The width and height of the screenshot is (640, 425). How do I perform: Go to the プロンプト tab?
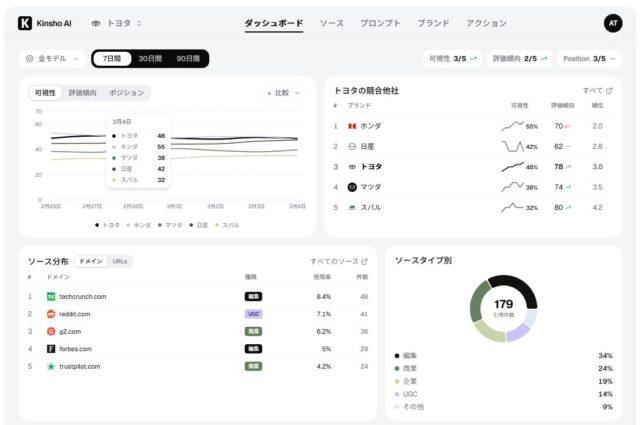pos(380,23)
